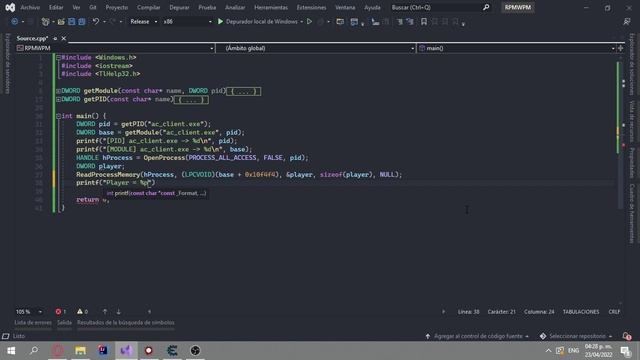Click Agregar al control de código fuente
Screen dimensions: 640x360
(478, 336)
